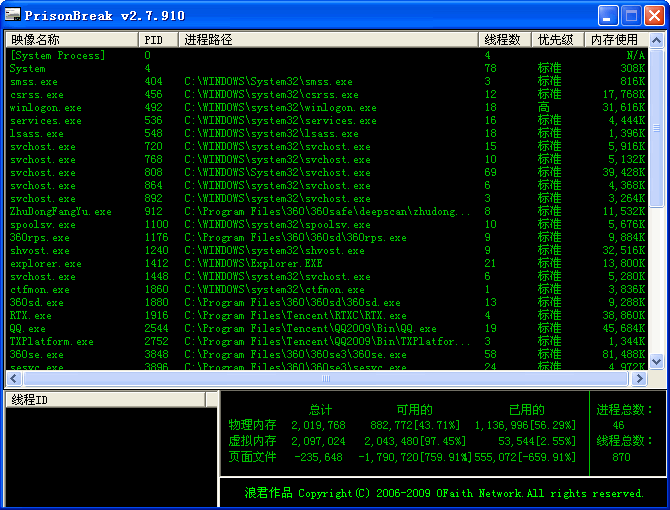Image resolution: width=670 pixels, height=510 pixels.
Task: Close the PrisonBreak window
Action: [654, 16]
